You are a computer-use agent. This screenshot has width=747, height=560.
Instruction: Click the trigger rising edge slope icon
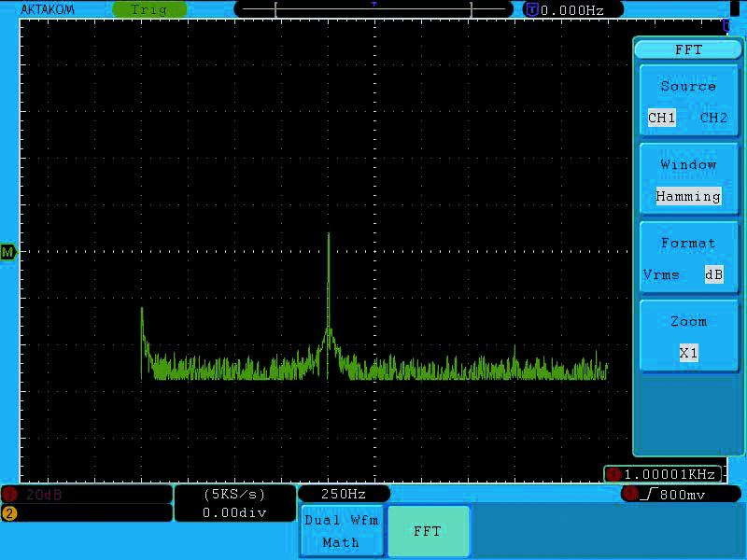tap(649, 495)
